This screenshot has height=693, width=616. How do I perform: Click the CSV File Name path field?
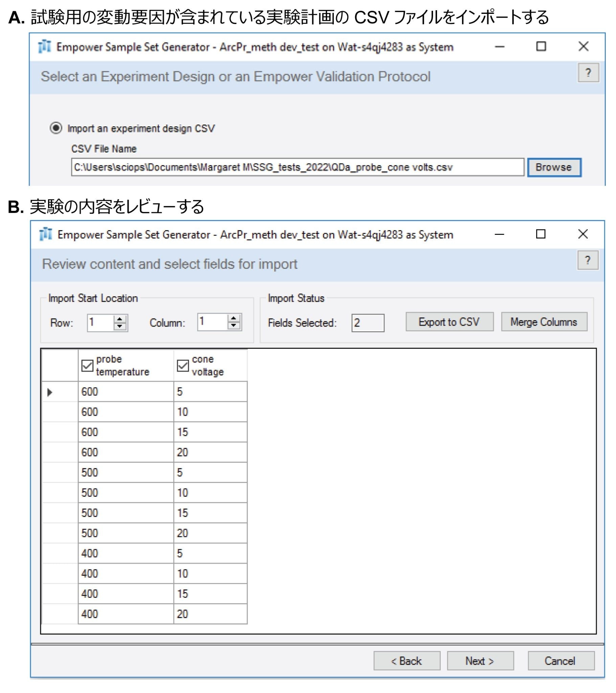(297, 167)
